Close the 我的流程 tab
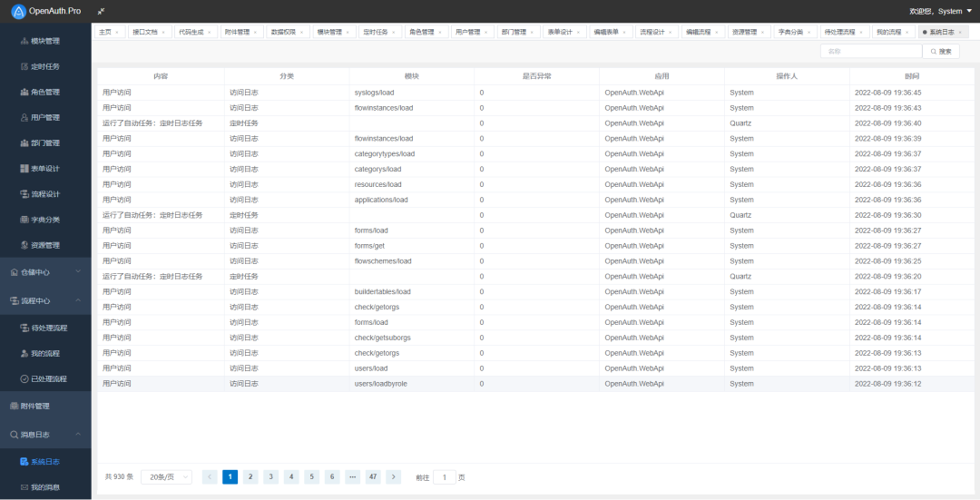980x500 pixels. 907,32
